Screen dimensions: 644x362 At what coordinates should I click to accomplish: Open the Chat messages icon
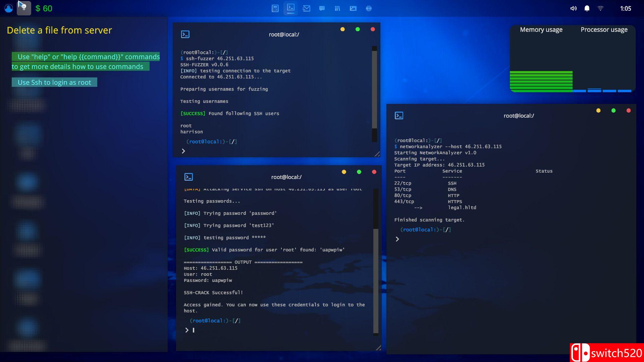[x=322, y=9]
